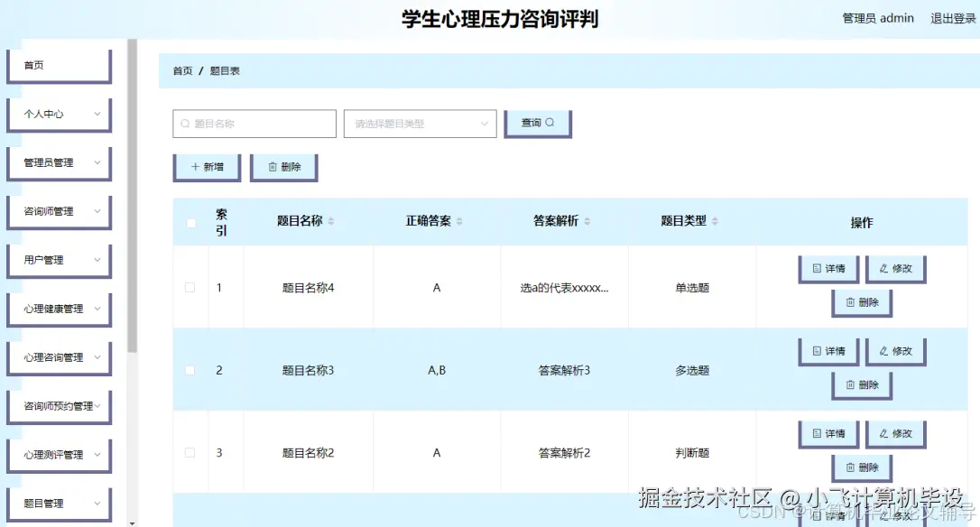This screenshot has height=527, width=980.
Task: Sort by 正确答案 column arrows
Action: (x=459, y=221)
